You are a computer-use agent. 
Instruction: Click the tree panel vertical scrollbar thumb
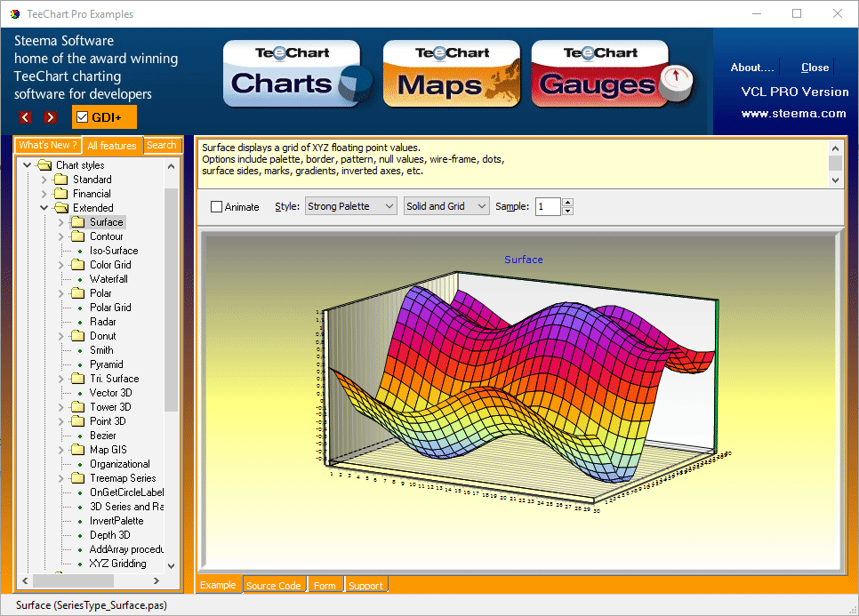tap(171, 299)
